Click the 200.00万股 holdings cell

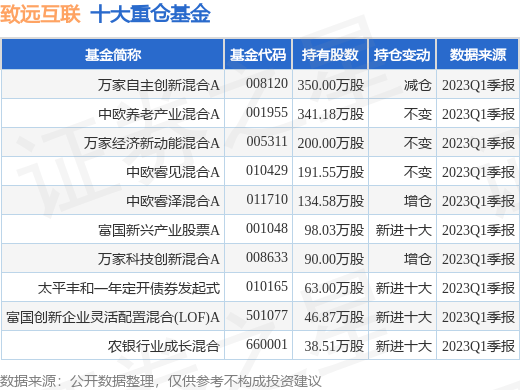click(331, 143)
